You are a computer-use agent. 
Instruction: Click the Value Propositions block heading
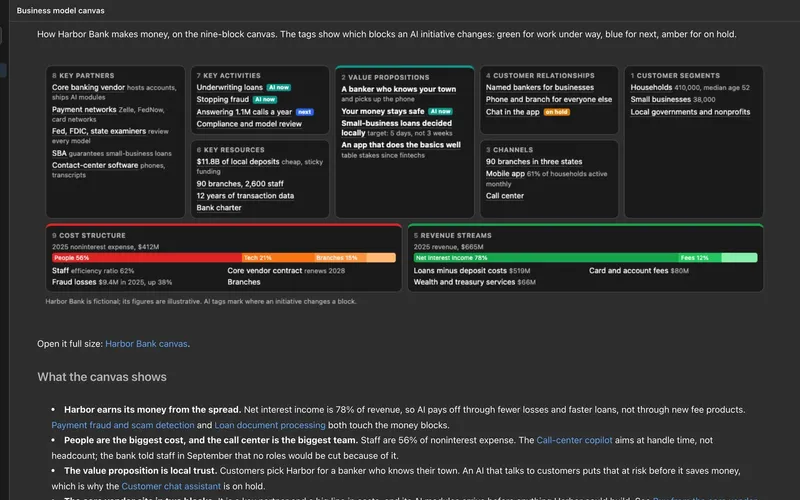385,78
